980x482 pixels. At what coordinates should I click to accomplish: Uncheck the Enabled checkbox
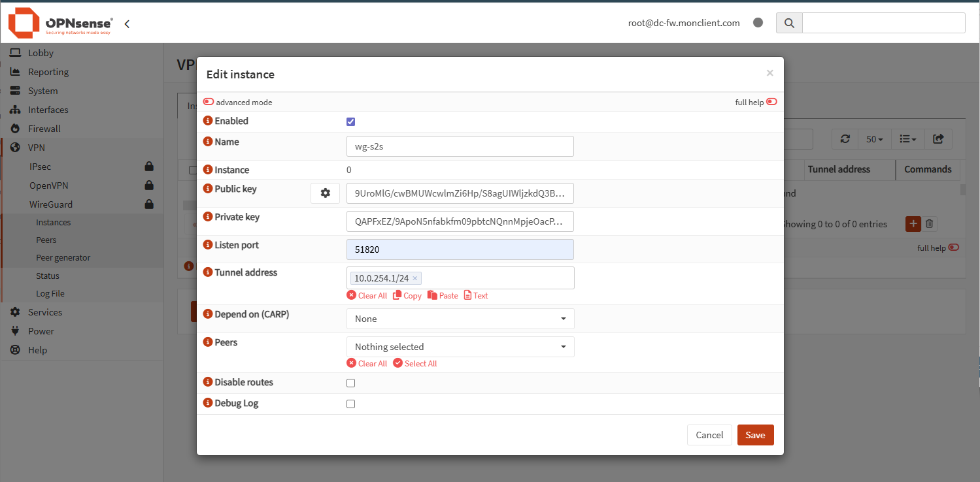[351, 121]
